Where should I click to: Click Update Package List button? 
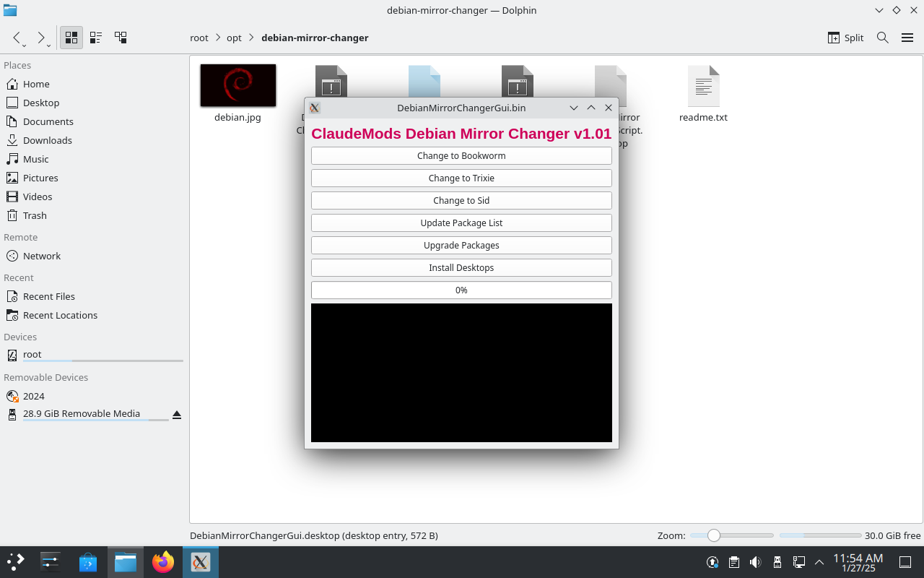coord(461,223)
